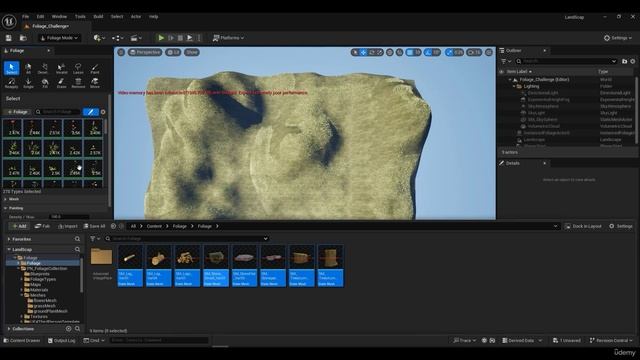Open the Build menu
The width and height of the screenshot is (640, 360).
coord(98,17)
